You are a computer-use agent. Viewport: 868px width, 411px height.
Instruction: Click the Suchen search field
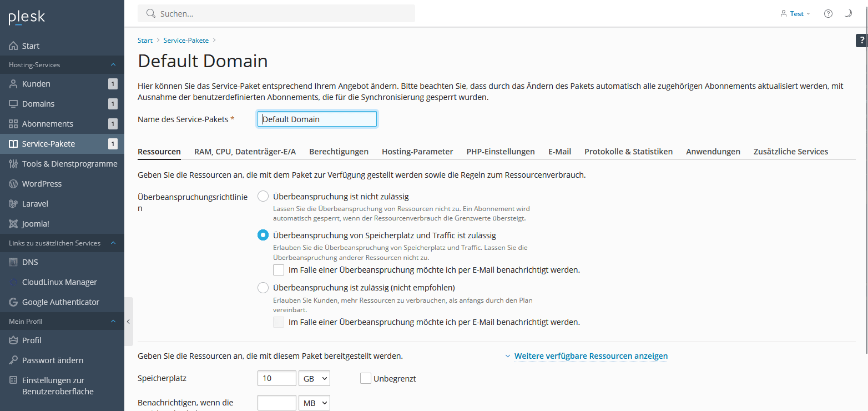[276, 13]
